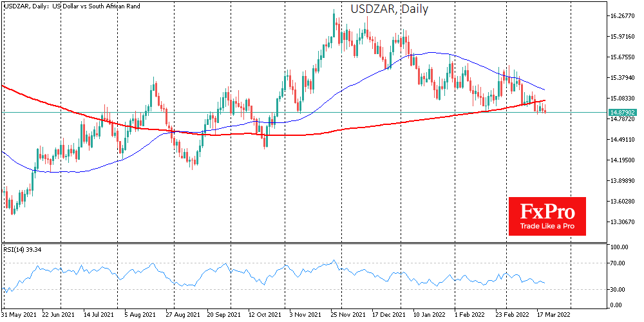Click the RSI 70.00 axis value

click(619, 263)
